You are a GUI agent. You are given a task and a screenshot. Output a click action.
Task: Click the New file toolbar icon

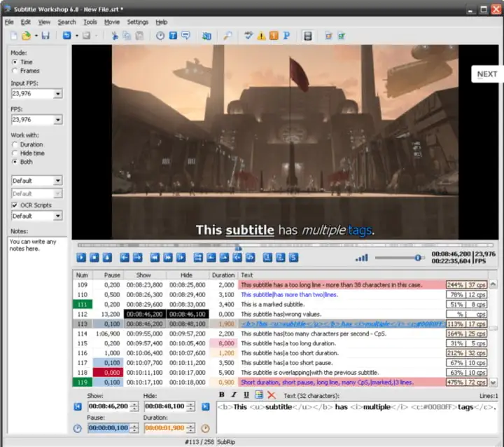coord(13,36)
